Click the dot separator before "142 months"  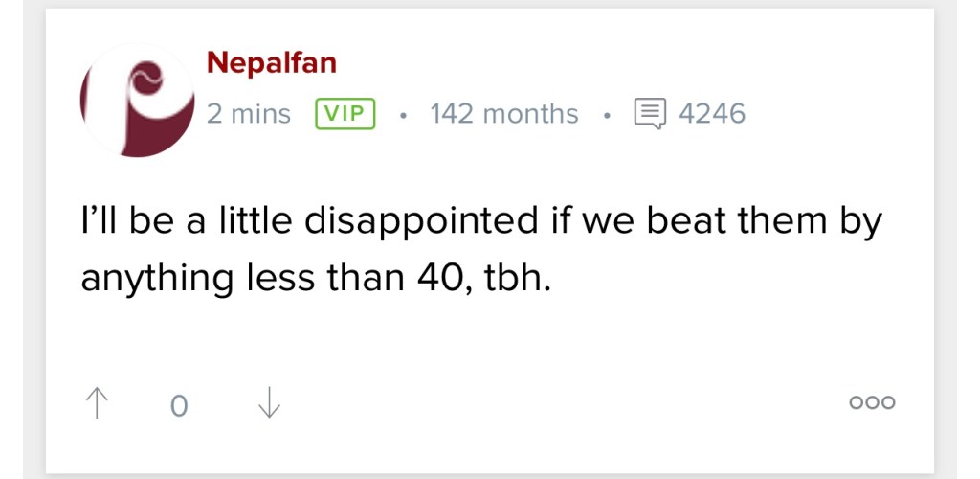pyautogui.click(x=404, y=115)
